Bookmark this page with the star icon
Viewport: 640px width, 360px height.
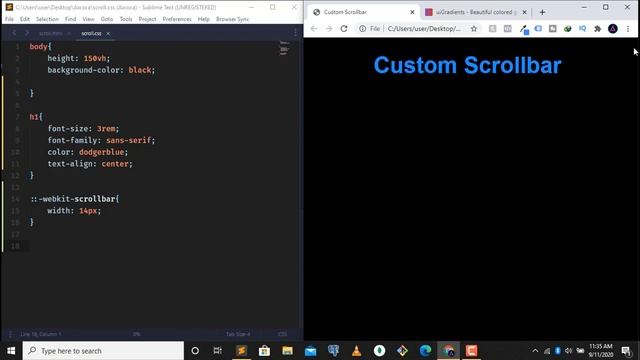473,29
